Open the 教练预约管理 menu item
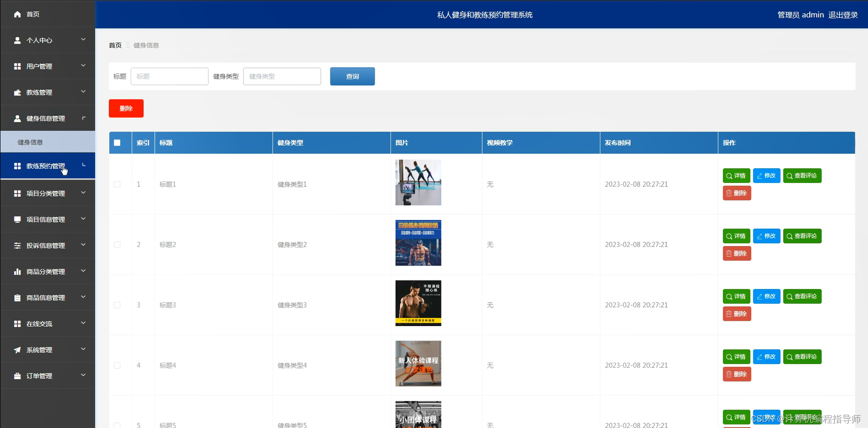Screen dimensions: 868x428 [47, 166]
